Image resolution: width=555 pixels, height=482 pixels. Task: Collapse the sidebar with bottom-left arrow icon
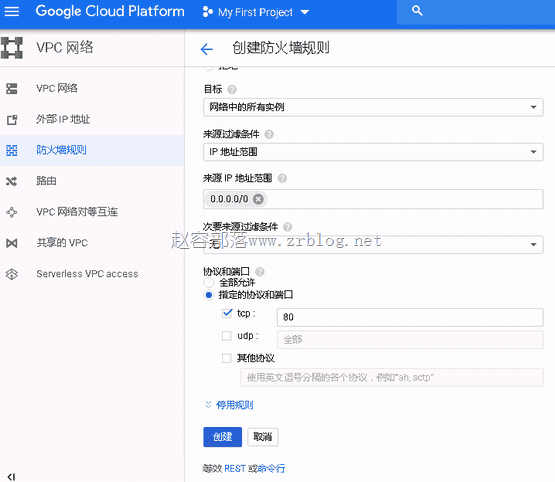pyautogui.click(x=11, y=477)
